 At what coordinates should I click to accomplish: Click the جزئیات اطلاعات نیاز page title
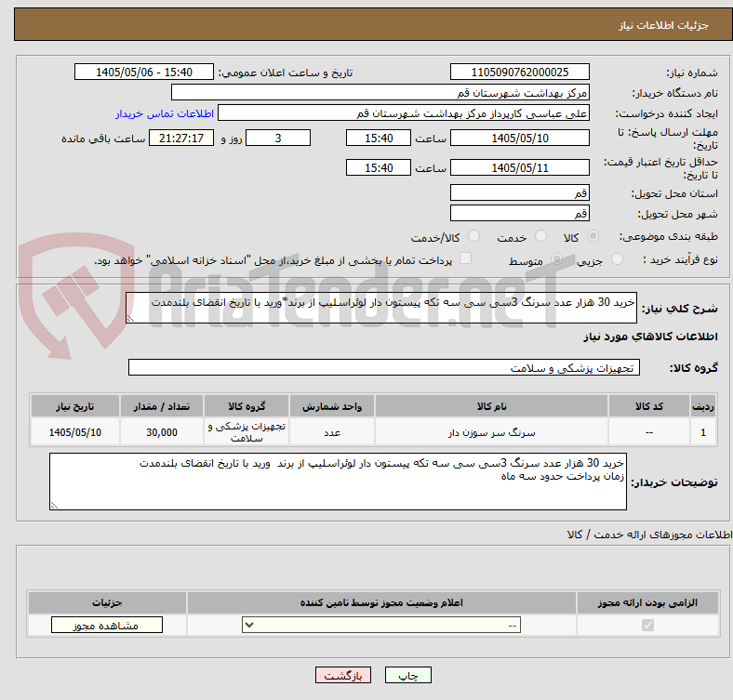(x=664, y=25)
